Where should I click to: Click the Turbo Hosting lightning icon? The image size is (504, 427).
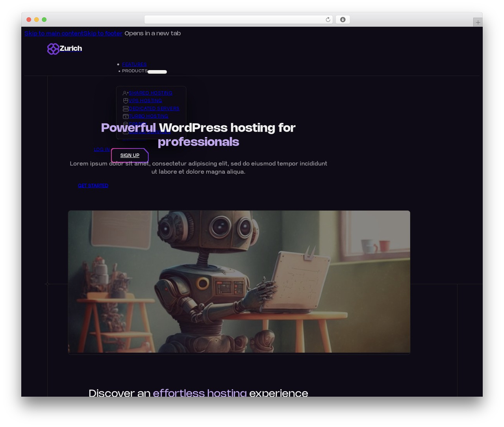[126, 116]
